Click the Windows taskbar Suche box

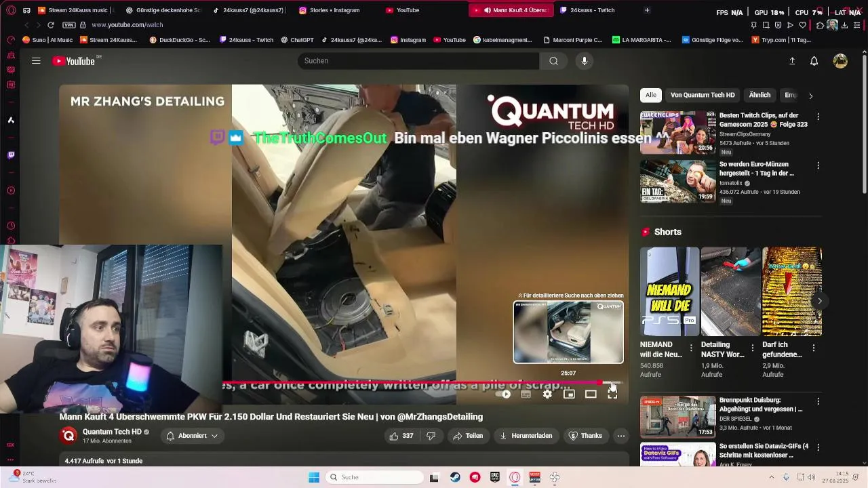coord(374,477)
